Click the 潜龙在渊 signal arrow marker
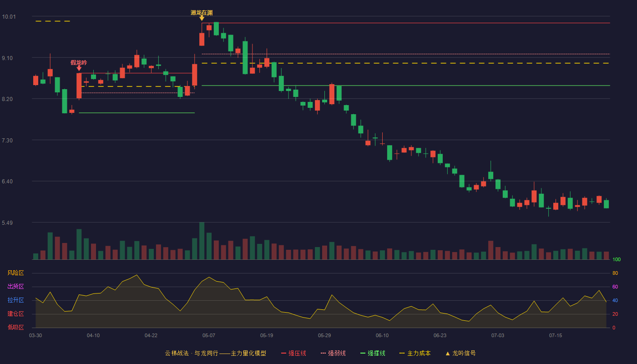 point(202,18)
